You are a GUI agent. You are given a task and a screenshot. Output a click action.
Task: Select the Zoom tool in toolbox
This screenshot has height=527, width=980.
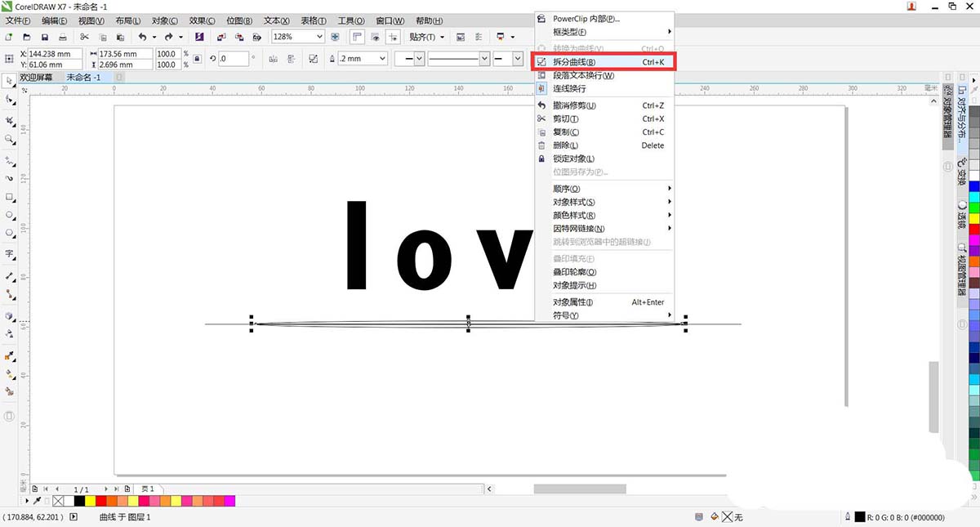(9, 139)
